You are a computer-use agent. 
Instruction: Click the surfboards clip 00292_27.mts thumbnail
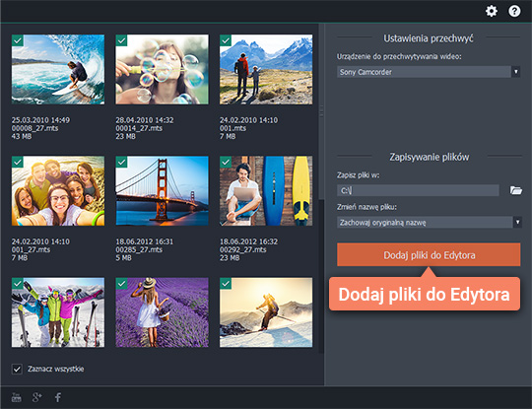266,191
